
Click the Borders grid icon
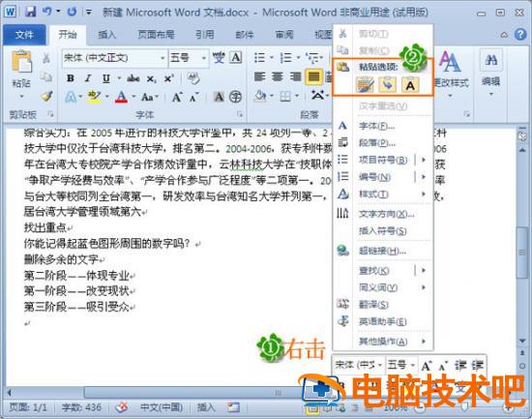285,97
